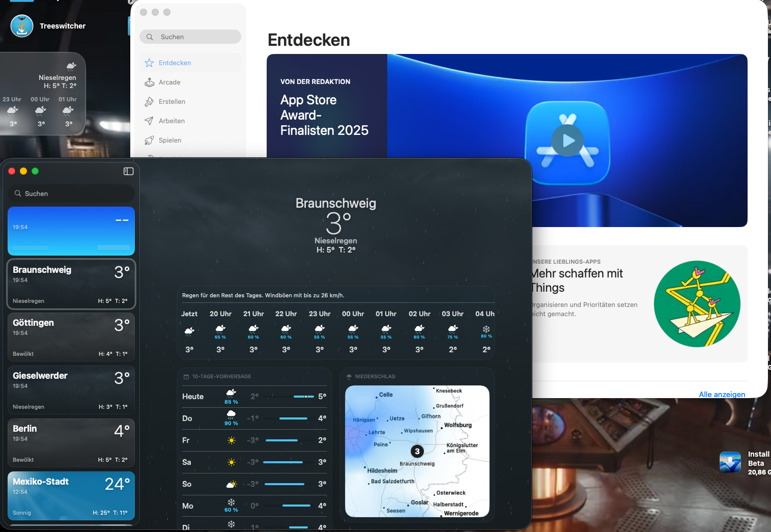771x532 pixels.
Task: Click the Goslar label on the precipitation map
Action: point(420,502)
